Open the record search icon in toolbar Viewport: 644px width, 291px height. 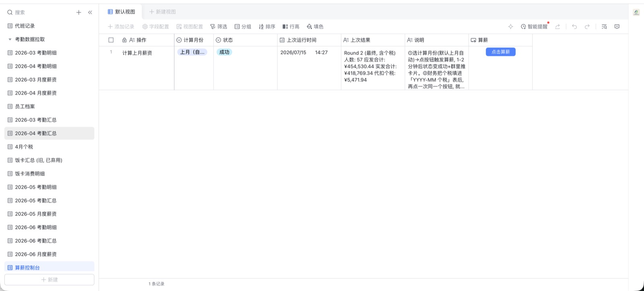tap(604, 27)
